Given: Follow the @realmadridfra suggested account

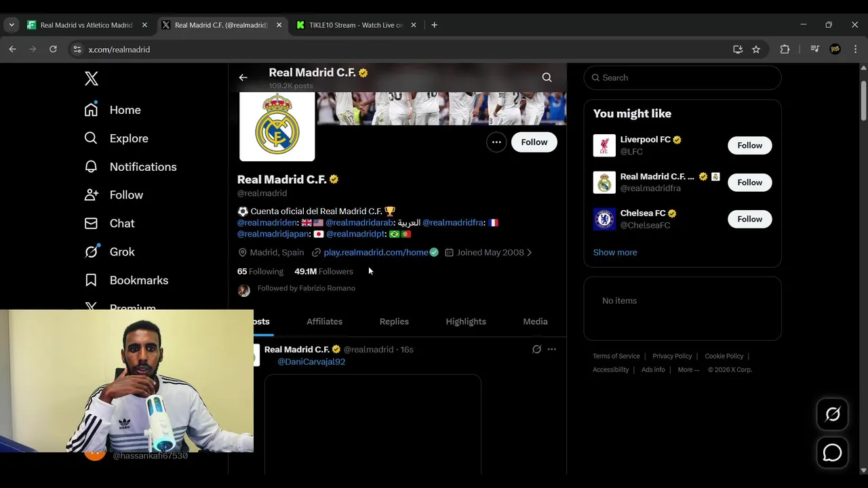Looking at the screenshot, I should pyautogui.click(x=750, y=182).
